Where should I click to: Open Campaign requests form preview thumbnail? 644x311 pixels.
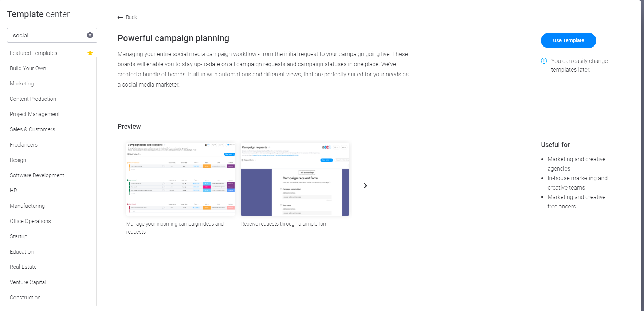pos(295,179)
